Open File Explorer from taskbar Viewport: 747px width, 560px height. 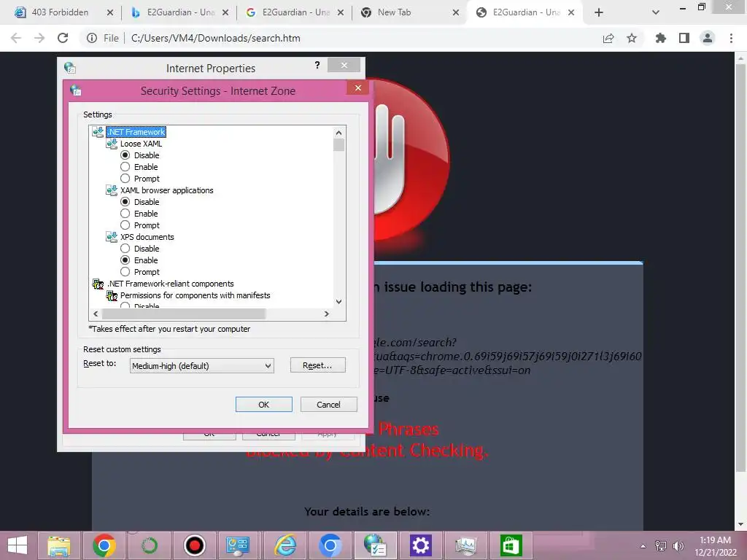tap(59, 545)
